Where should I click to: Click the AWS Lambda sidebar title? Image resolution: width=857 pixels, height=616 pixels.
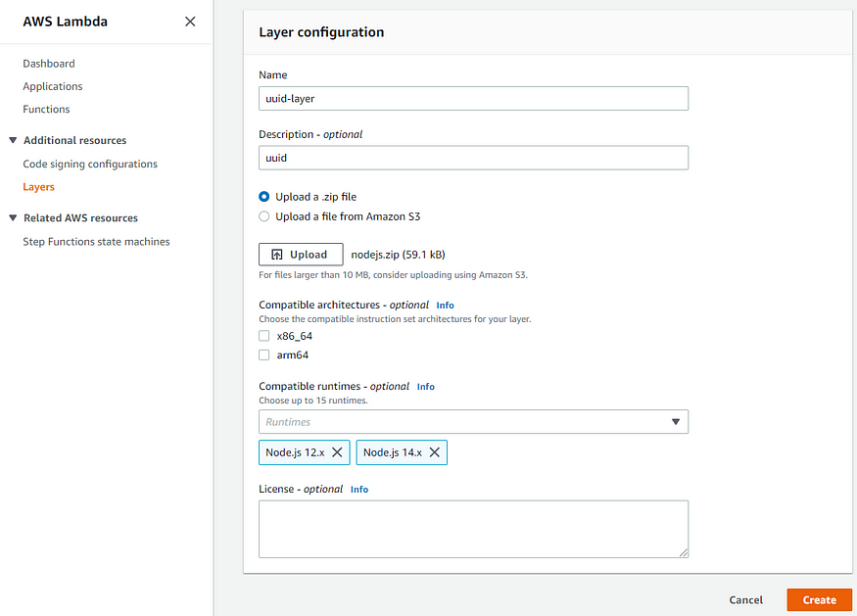tap(65, 22)
